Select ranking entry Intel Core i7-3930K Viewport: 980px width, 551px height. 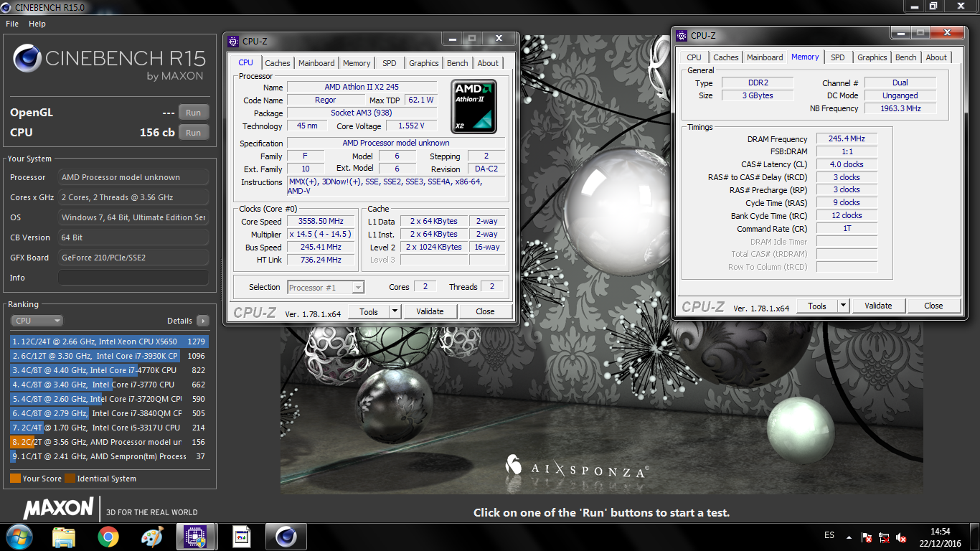(109, 356)
